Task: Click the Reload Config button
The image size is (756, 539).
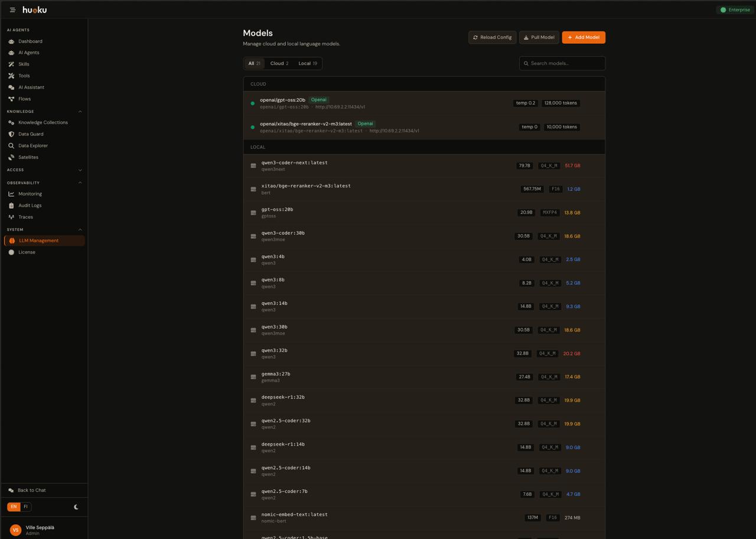Action: (x=493, y=37)
